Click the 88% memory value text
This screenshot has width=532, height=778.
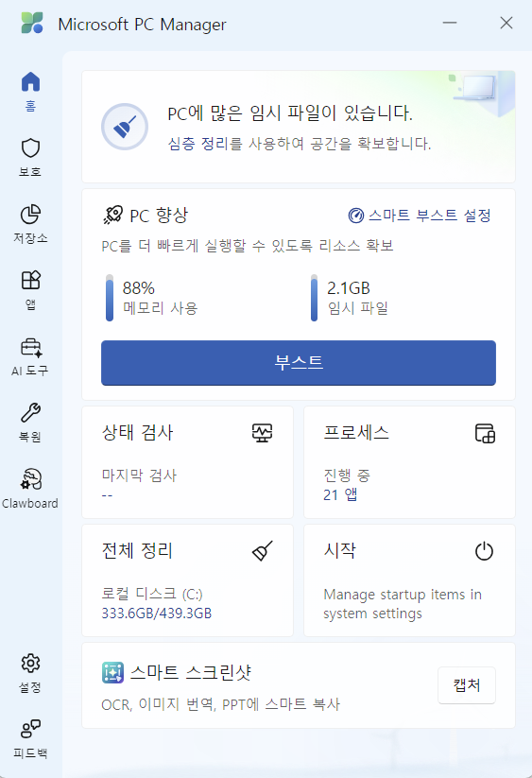click(138, 288)
